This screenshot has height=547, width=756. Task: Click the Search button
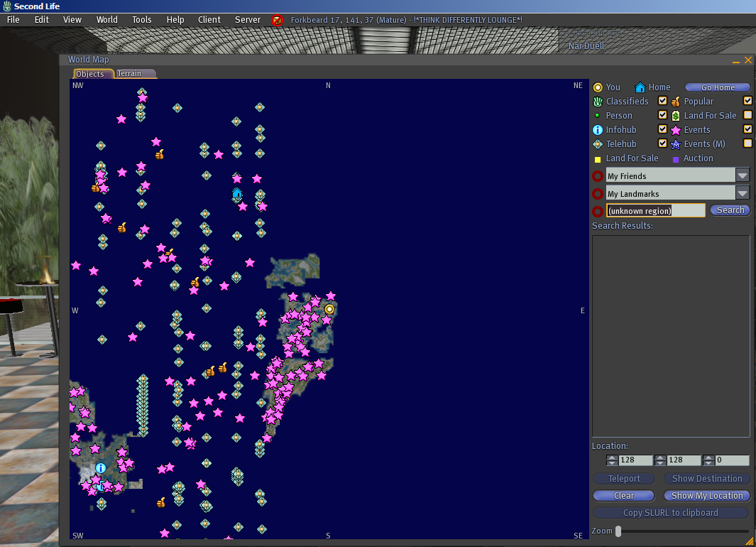730,210
